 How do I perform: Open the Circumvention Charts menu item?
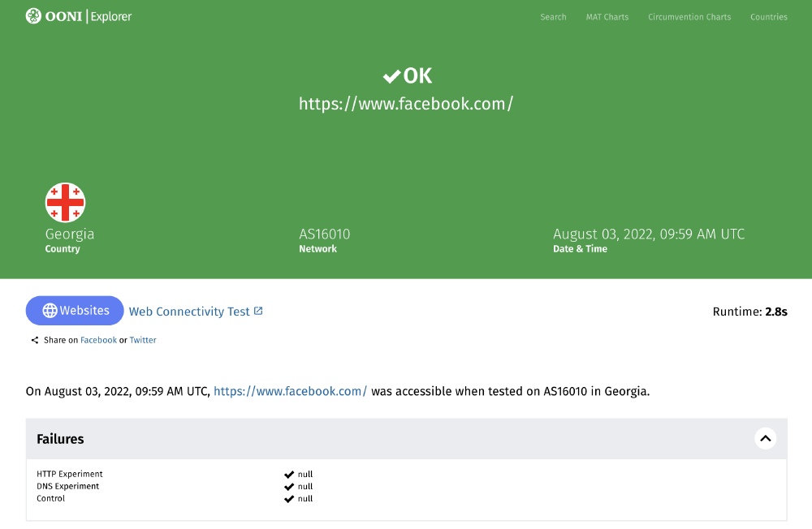click(689, 16)
